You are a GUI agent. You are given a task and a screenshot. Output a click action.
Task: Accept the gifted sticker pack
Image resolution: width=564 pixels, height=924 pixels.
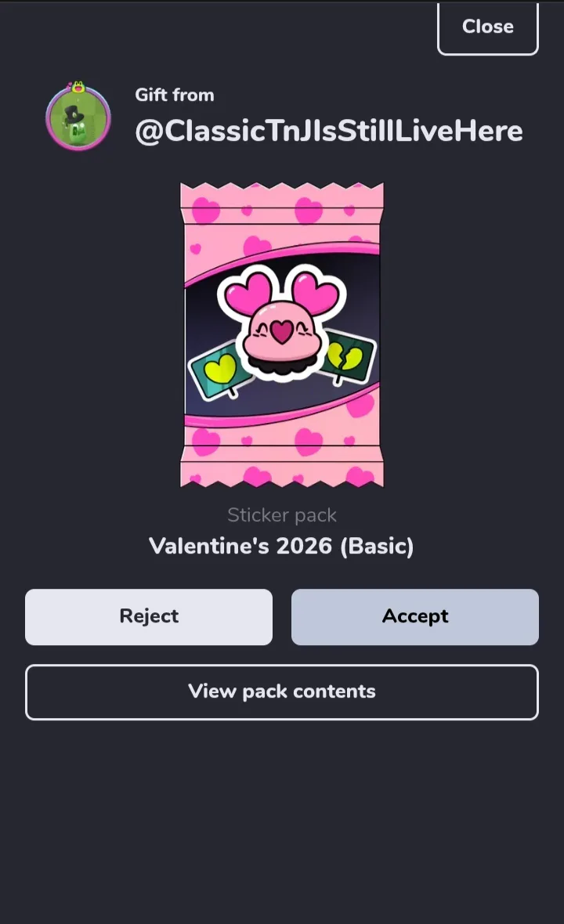pos(415,616)
